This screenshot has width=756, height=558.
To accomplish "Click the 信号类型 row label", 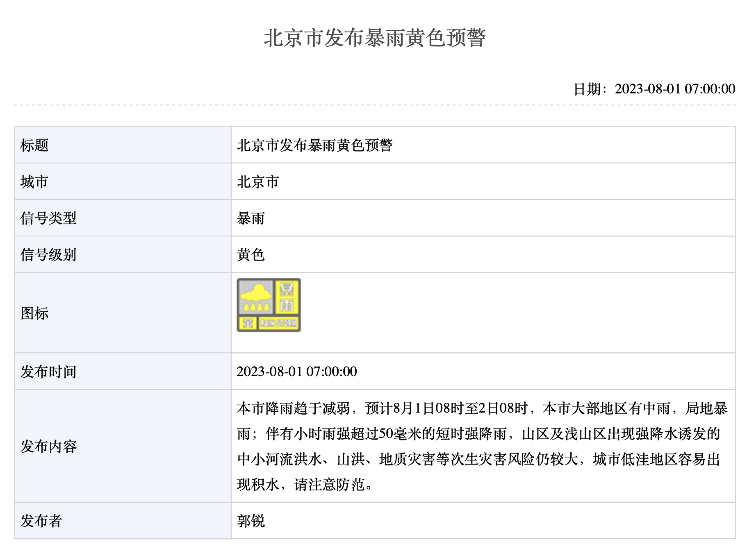I will (x=48, y=218).
